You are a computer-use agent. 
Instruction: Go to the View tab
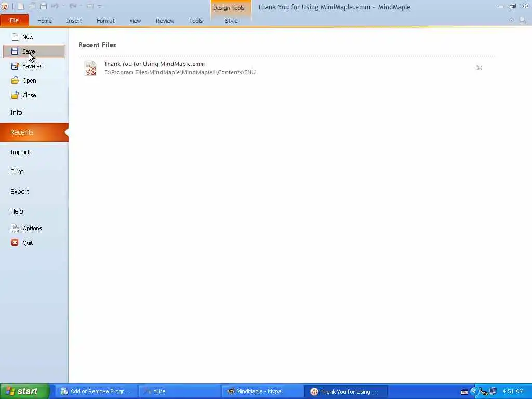click(135, 21)
